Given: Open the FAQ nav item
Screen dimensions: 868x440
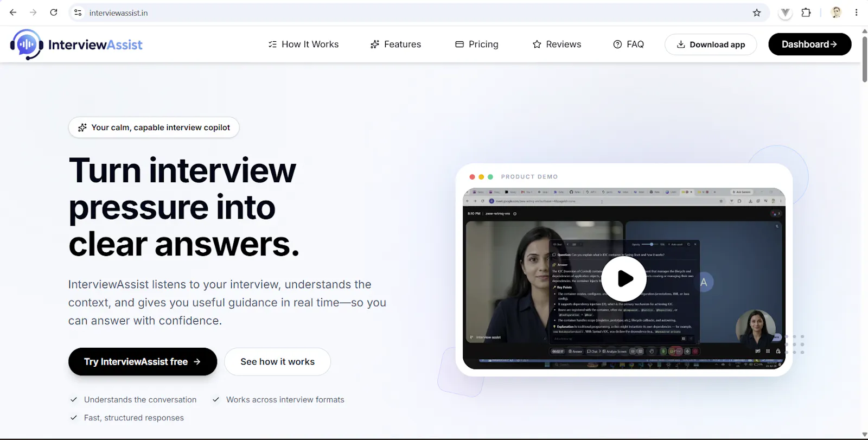Looking at the screenshot, I should coord(628,44).
